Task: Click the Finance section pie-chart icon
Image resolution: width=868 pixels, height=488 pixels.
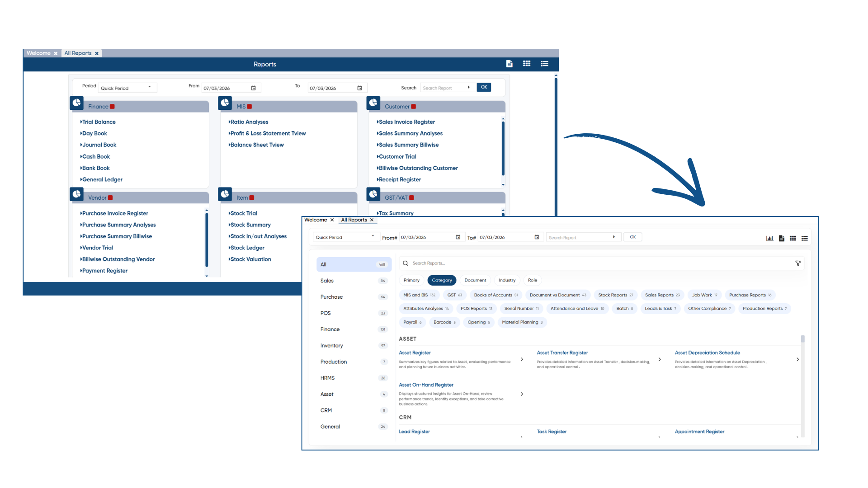Action: click(x=77, y=103)
